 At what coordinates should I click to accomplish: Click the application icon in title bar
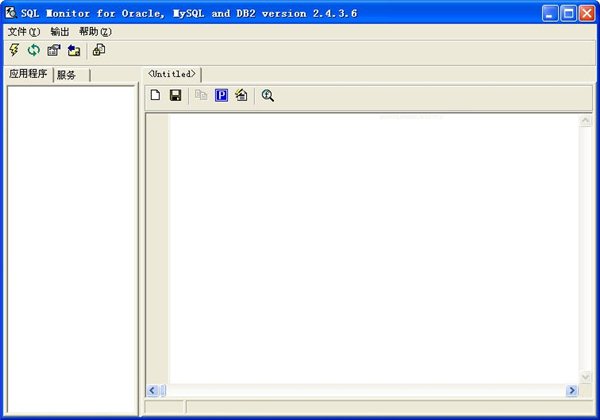(x=11, y=13)
